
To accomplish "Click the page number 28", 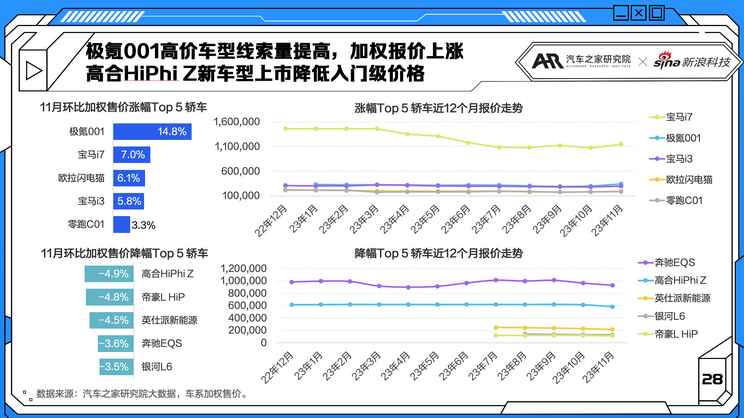I will tap(712, 379).
